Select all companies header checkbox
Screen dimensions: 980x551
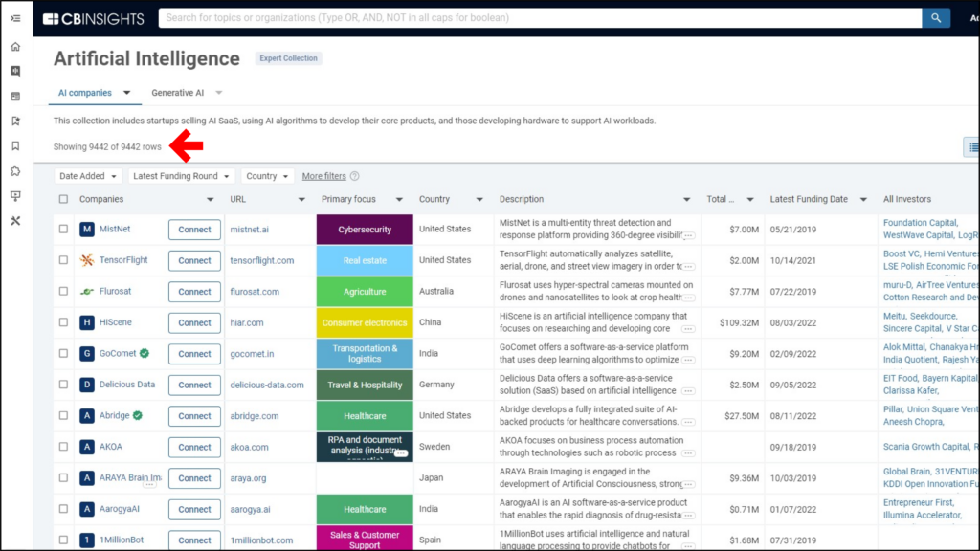[x=64, y=199]
